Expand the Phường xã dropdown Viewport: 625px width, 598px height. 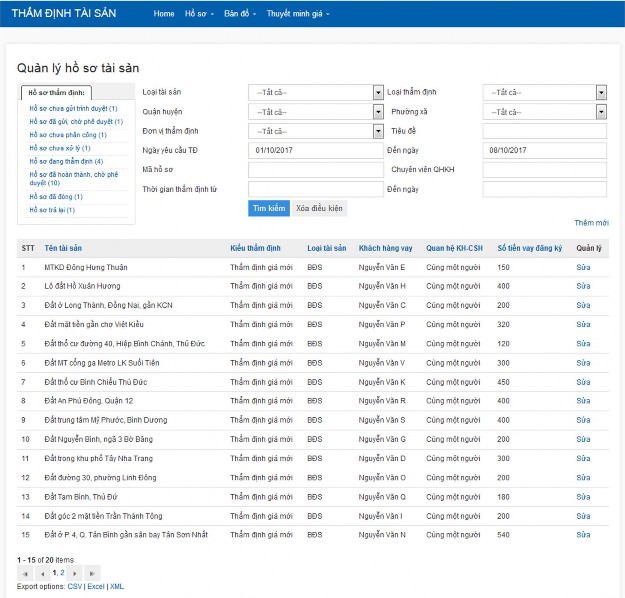click(544, 112)
